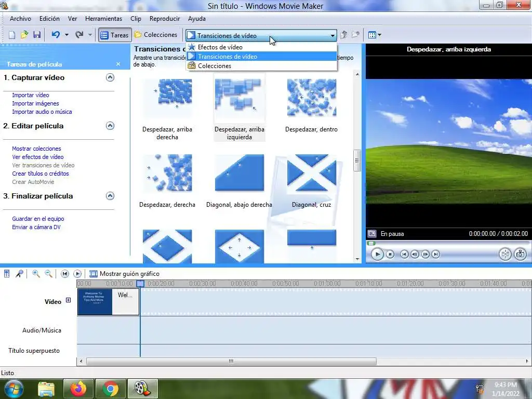The width and height of the screenshot is (532, 399).
Task: Click the preview Back button
Action: (x=404, y=254)
